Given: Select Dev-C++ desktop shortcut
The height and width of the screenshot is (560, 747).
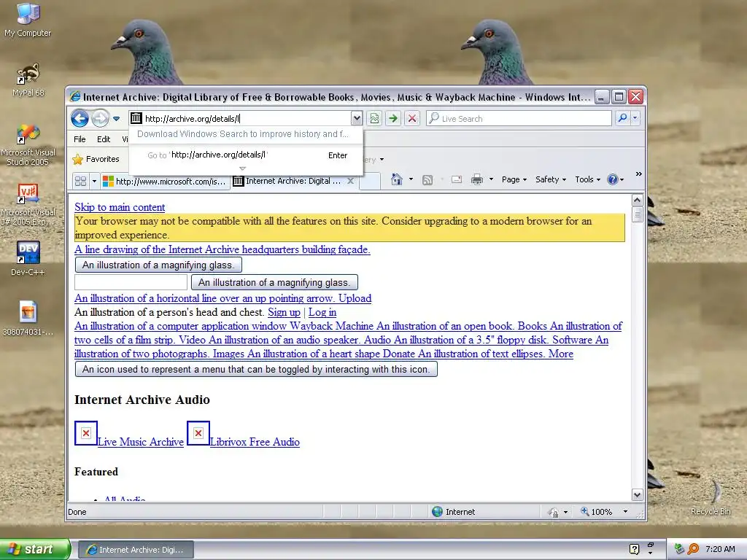Looking at the screenshot, I should (28, 259).
